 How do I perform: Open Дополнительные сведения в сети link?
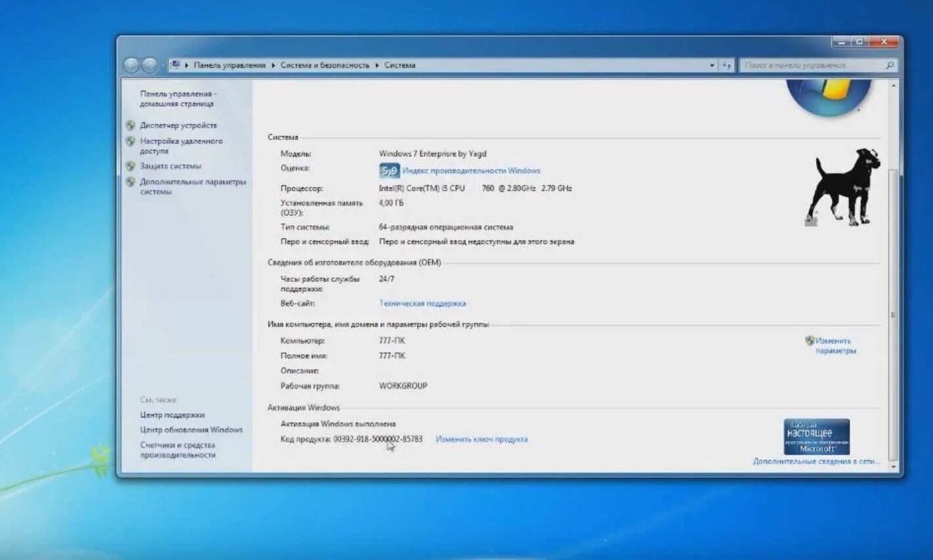[x=816, y=462]
